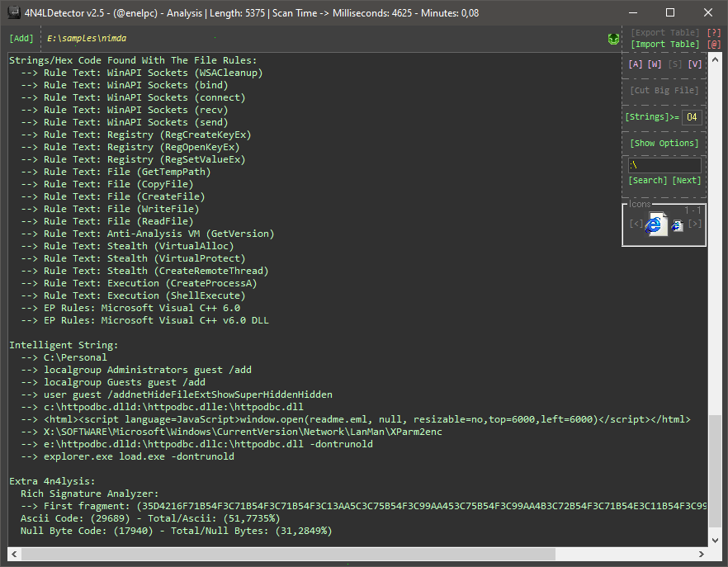This screenshot has width=728, height=567.
Task: Toggle the [W] option
Action: (655, 64)
